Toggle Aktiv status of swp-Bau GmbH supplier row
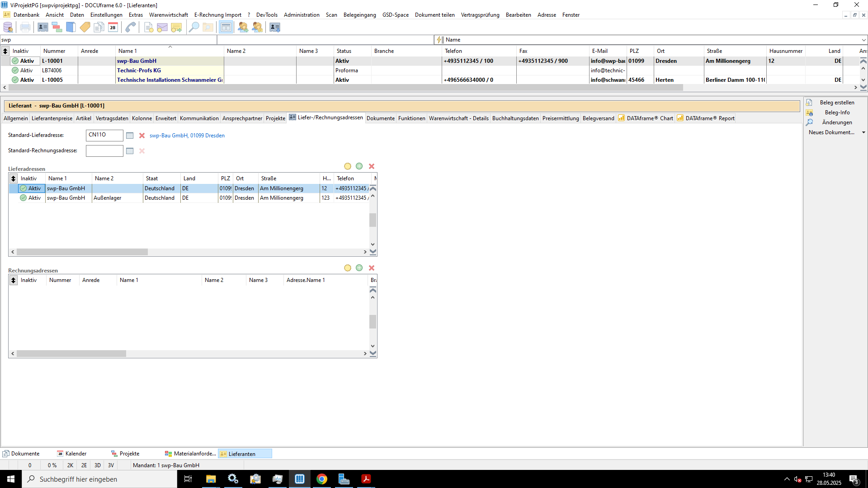The width and height of the screenshot is (868, 488). pos(15,61)
